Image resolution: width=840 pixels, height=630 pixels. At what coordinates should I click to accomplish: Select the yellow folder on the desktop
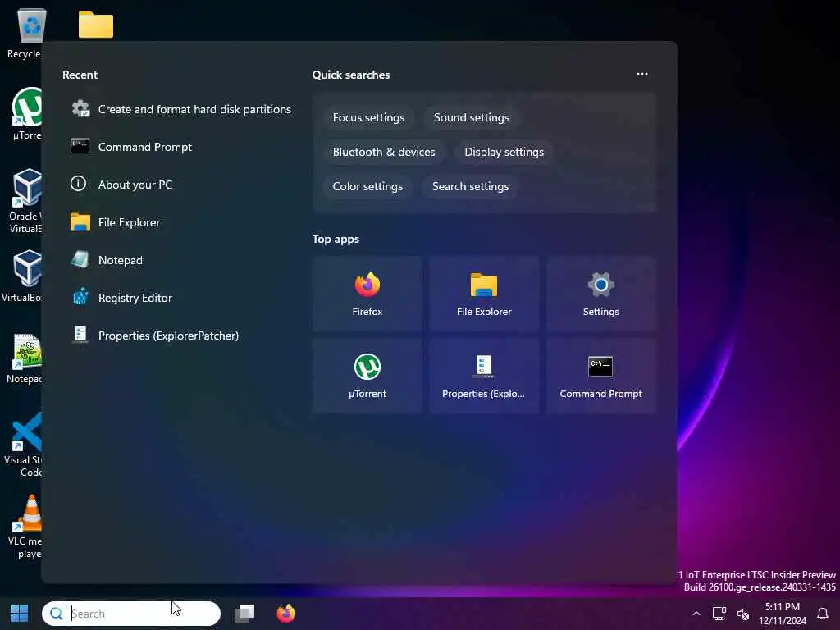pyautogui.click(x=95, y=25)
